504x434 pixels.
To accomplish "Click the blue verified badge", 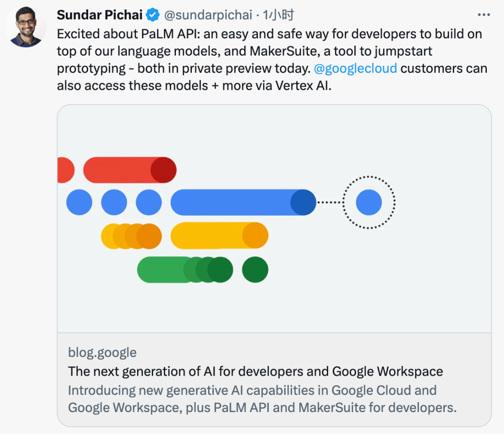I will (153, 15).
